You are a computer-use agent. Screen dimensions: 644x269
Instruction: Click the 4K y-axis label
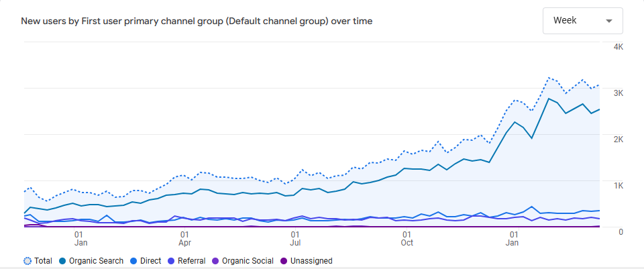(x=619, y=47)
